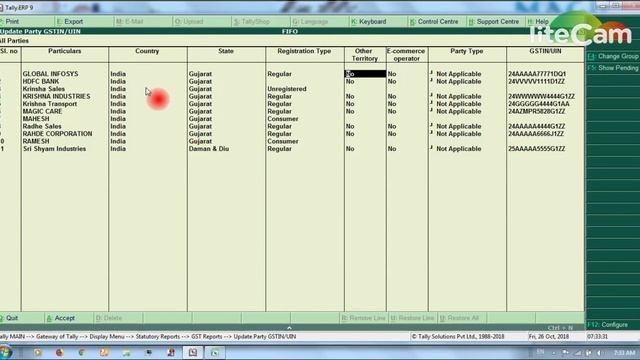Click Party Type Not Applicable for HDFC BANK
640x360 pixels.
pos(458,81)
